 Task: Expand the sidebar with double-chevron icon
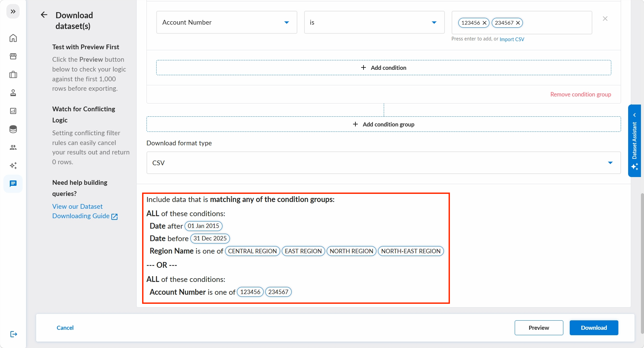13,11
